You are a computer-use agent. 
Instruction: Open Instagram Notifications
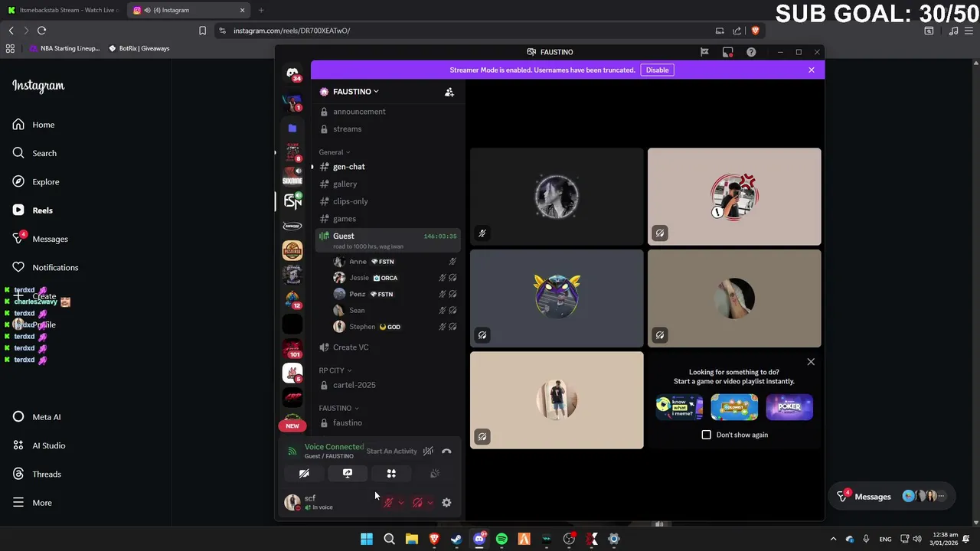[x=45, y=268]
